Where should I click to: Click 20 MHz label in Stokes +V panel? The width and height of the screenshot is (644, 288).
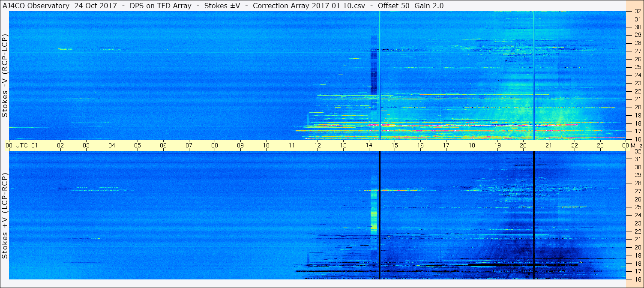(x=638, y=247)
